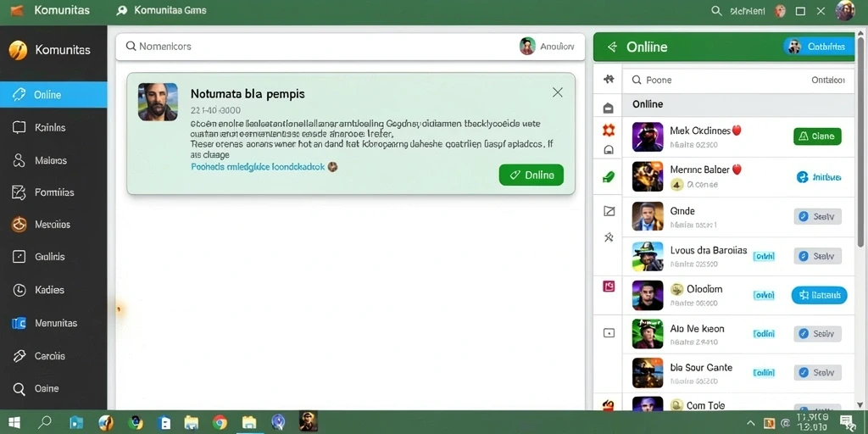Open Chrome from the taskbar
This screenshot has width=868, height=434.
[220, 422]
